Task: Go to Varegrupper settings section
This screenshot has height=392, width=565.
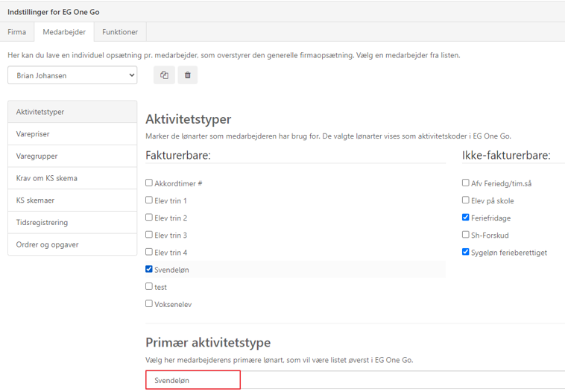Action: coord(72,157)
